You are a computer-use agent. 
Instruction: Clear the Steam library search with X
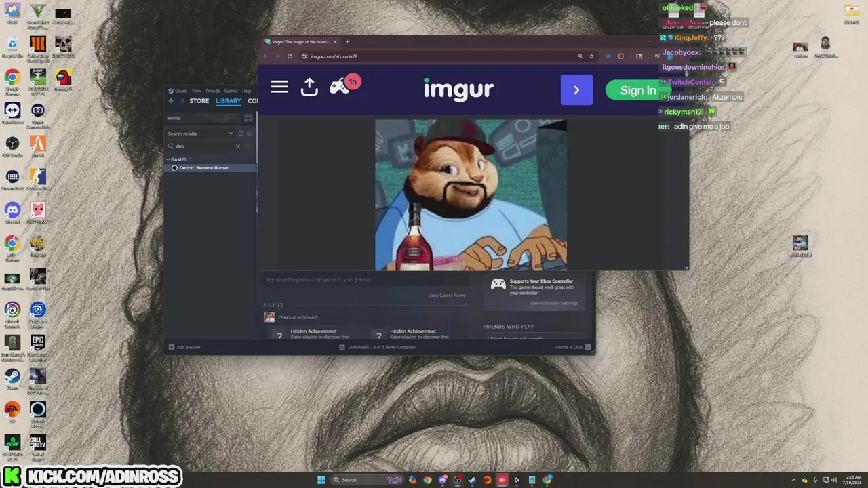(x=238, y=146)
